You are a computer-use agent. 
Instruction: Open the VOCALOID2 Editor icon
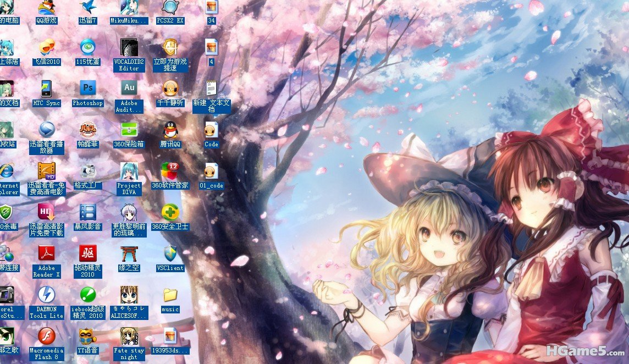129,47
